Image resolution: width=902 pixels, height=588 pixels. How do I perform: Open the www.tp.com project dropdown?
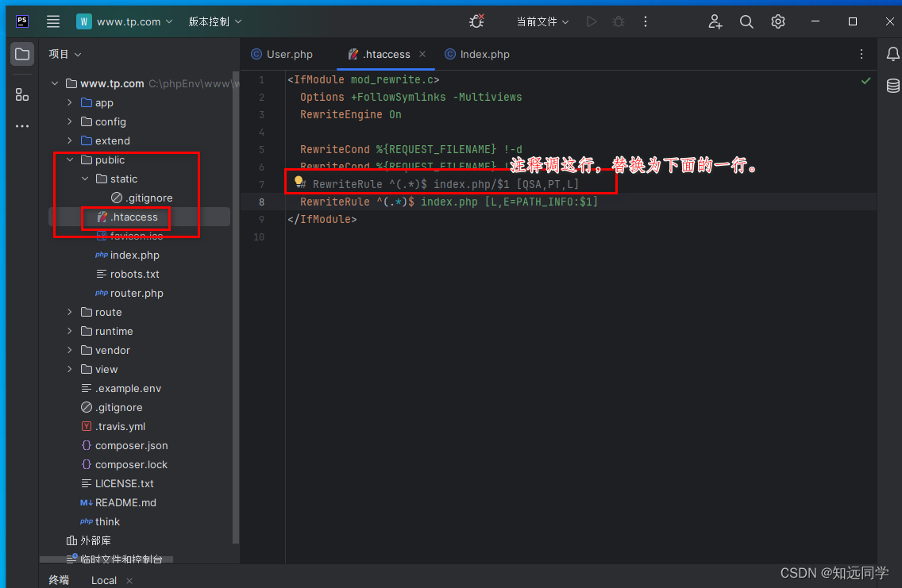click(x=124, y=22)
